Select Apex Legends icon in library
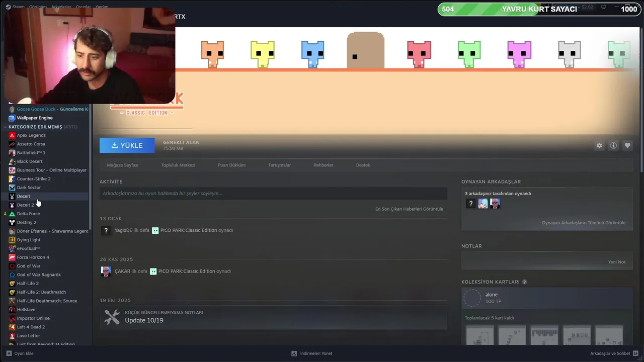644x362 pixels. 12,135
